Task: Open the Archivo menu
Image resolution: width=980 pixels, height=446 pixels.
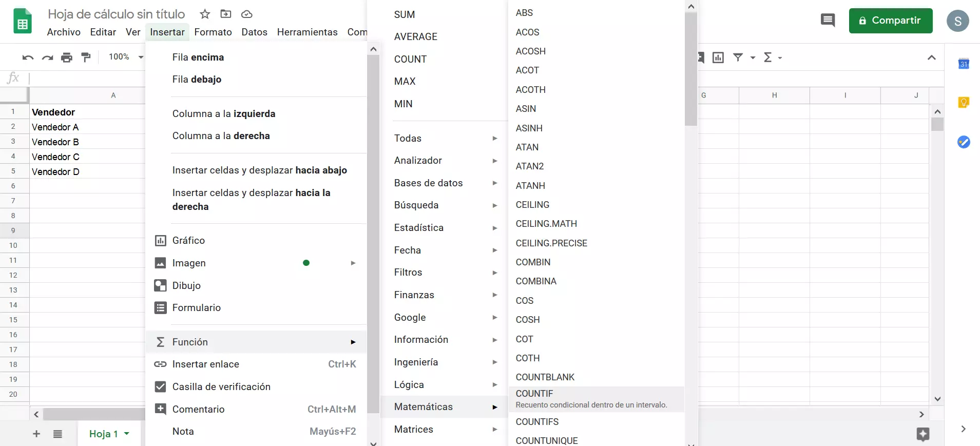Action: [64, 32]
